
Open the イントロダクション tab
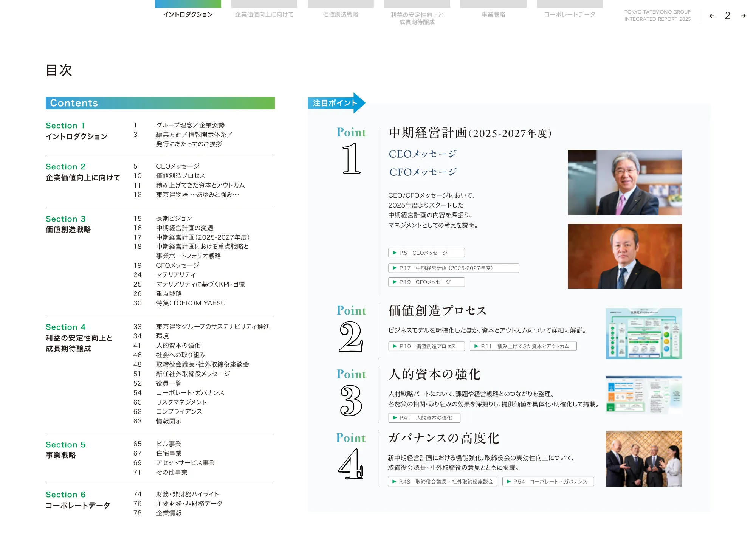point(188,14)
